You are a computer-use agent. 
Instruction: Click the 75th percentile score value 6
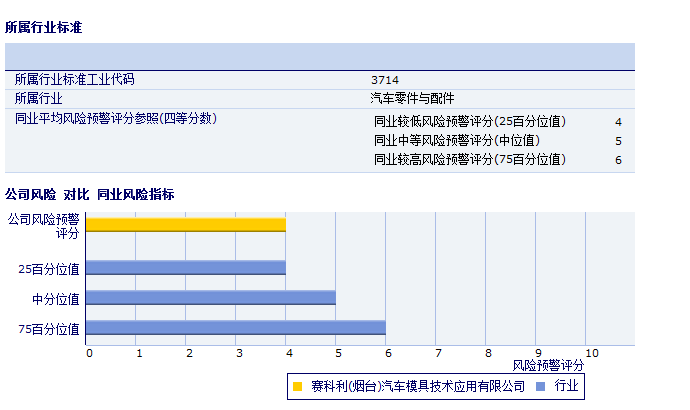[618, 160]
